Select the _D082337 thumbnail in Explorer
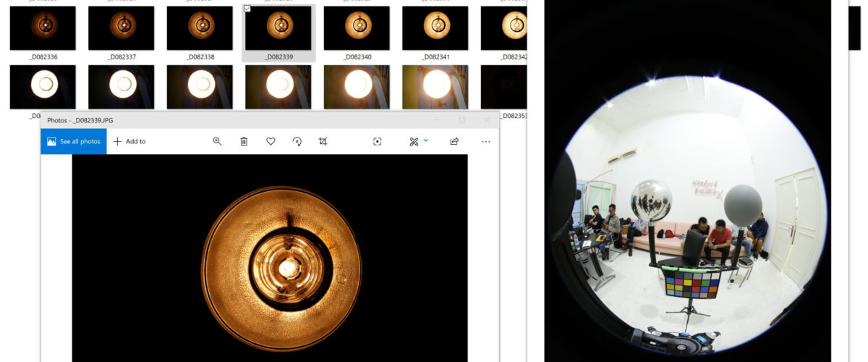This screenshot has height=362, width=868. click(122, 28)
